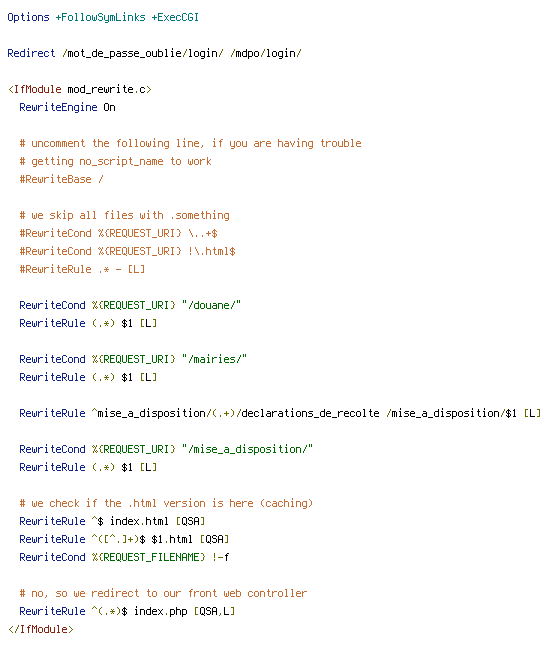The height and width of the screenshot is (646, 550).
Task: Click the REQUEST_FILENAME condition line
Action: pyautogui.click(x=124, y=557)
